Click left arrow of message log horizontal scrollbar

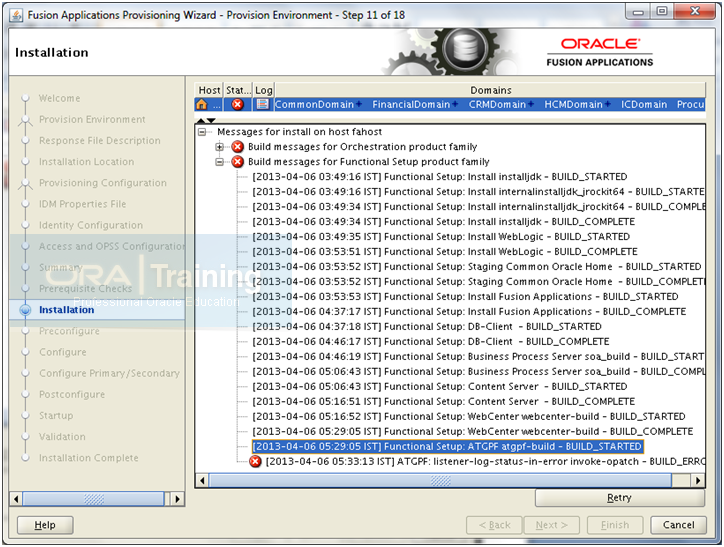click(x=202, y=481)
